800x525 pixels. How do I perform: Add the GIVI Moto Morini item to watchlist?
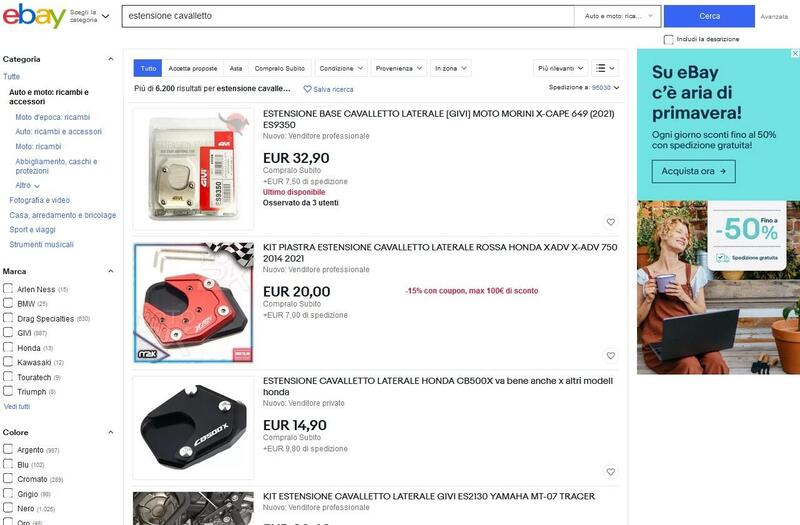[x=611, y=222]
